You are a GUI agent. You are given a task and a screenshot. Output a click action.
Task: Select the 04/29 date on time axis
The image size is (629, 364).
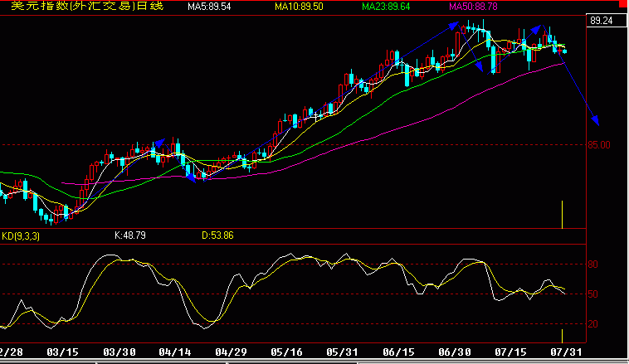coord(231,352)
